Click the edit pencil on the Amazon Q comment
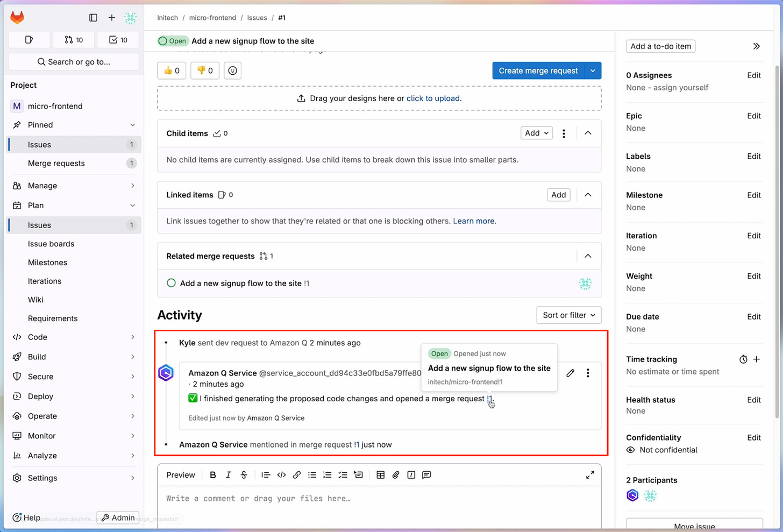Viewport: 783px width, 532px height. click(x=571, y=373)
